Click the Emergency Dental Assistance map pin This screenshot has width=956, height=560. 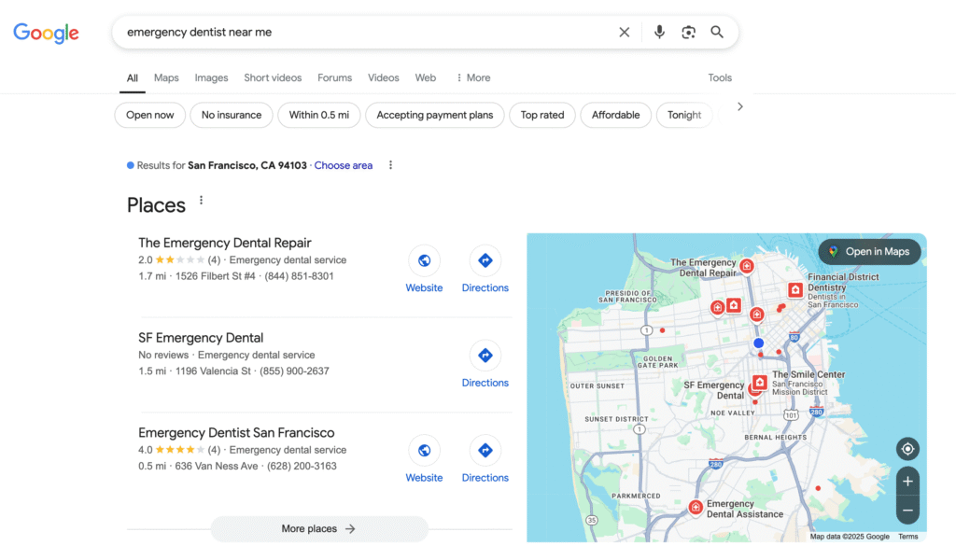tap(696, 507)
